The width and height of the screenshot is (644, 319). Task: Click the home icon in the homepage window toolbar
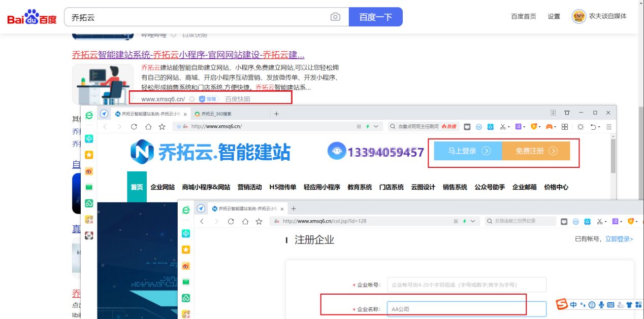[x=148, y=127]
